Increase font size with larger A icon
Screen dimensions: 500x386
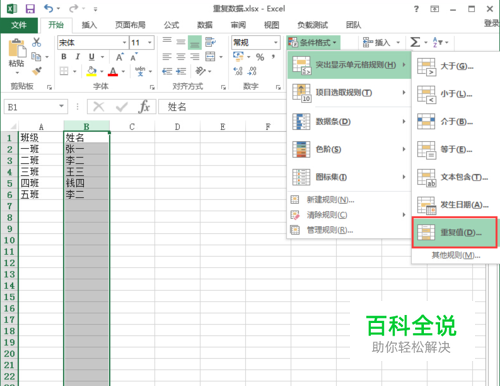(120, 57)
